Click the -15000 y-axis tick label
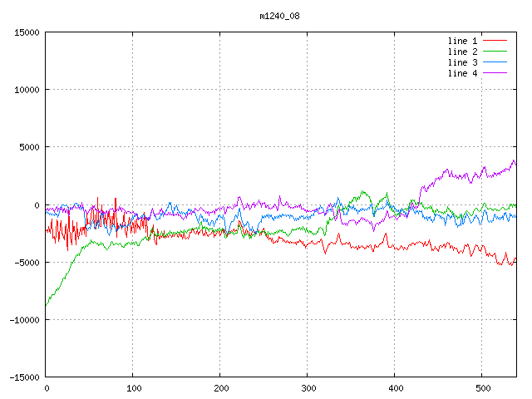Image resolution: width=532 pixels, height=399 pixels. (x=24, y=377)
